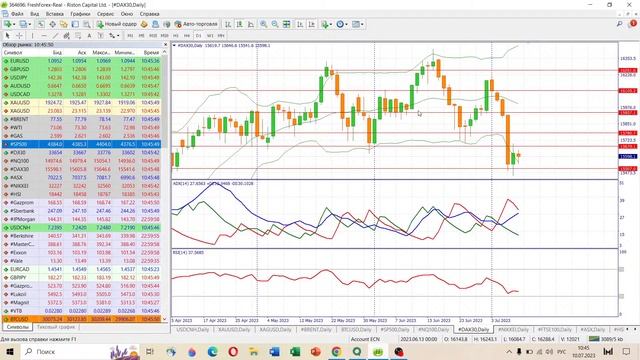Open the Navigator panel icon
The width and height of the screenshot is (640, 360).
tap(64, 24)
